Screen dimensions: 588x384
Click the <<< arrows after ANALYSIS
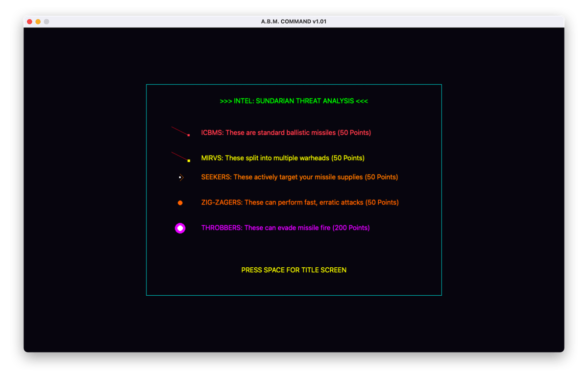tap(362, 101)
